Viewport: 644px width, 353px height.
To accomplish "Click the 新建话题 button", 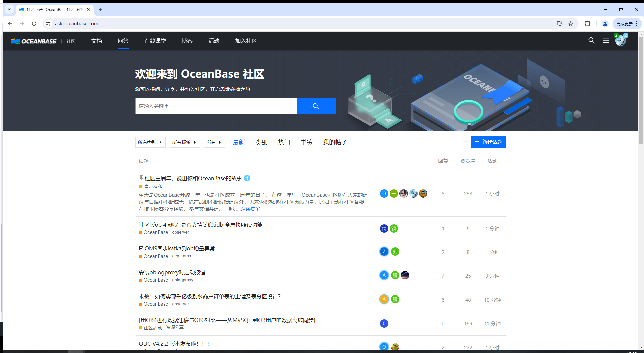I will coord(489,142).
